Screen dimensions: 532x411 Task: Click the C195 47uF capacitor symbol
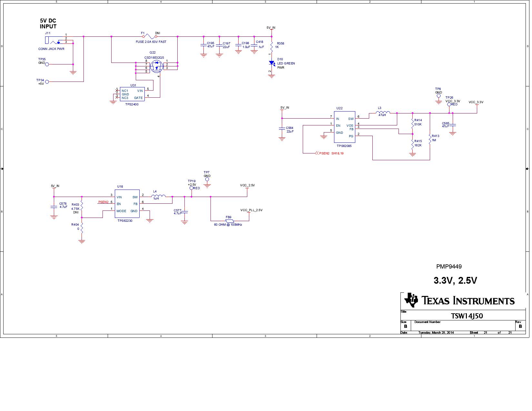tap(203, 45)
